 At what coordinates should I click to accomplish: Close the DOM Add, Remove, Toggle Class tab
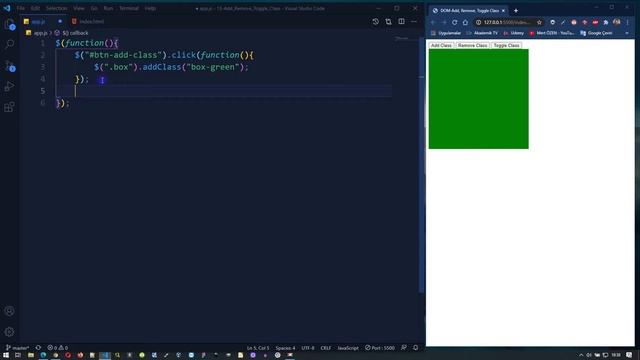click(503, 11)
